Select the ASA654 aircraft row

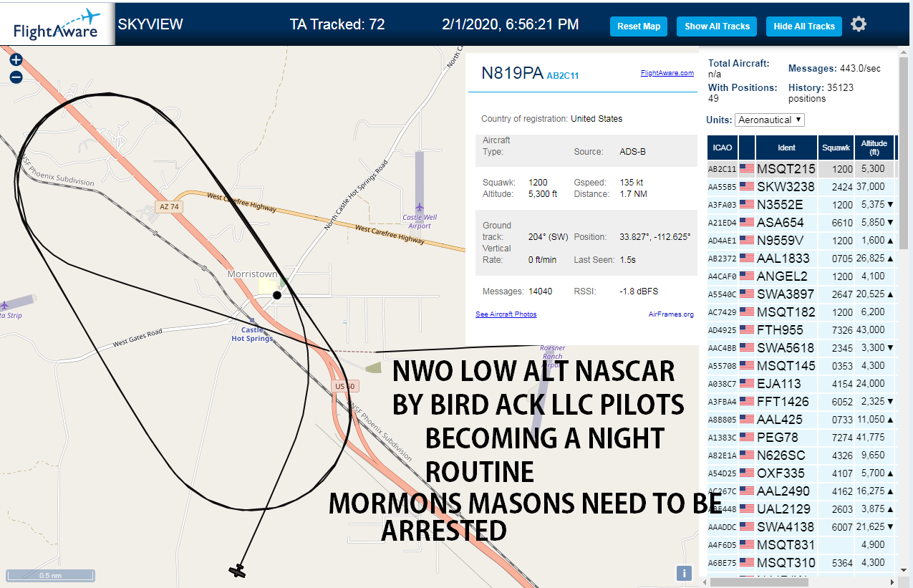point(801,223)
